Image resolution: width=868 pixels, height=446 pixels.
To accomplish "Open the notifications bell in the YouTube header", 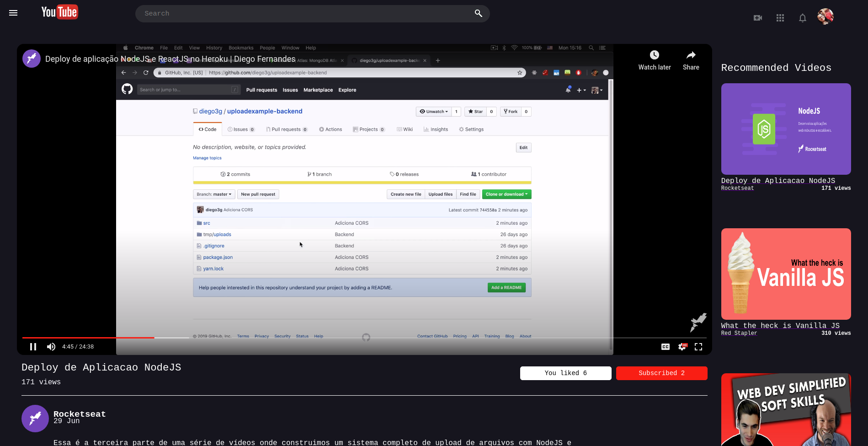I will (803, 18).
